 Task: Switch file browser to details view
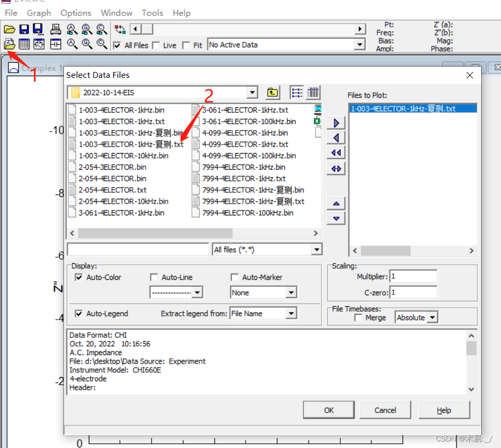(x=313, y=92)
